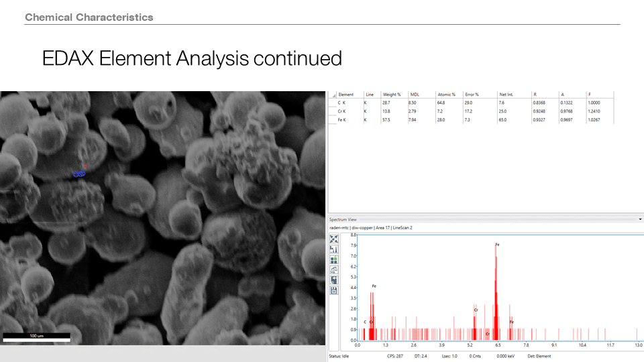Select the Fe K element row
This screenshot has width=644, height=362.
(x=342, y=119)
